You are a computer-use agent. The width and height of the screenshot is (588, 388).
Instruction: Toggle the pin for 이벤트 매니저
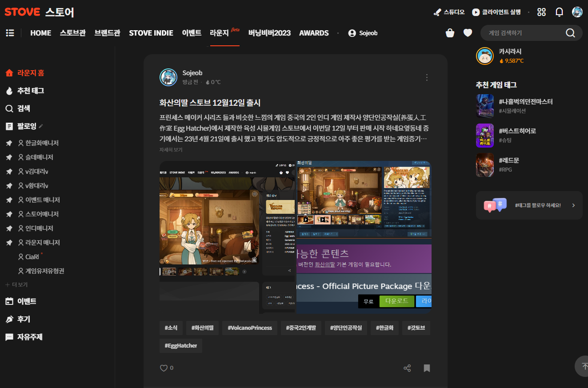(x=9, y=200)
